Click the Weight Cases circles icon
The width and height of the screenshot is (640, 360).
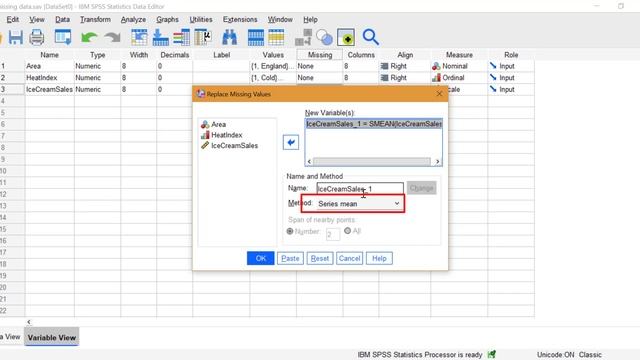(x=324, y=38)
